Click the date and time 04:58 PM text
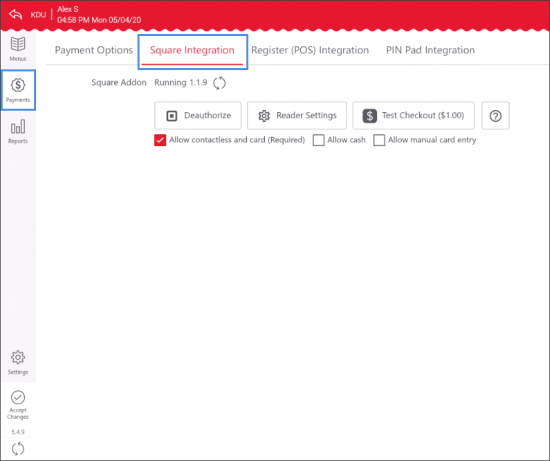This screenshot has width=550, height=461. [x=99, y=20]
